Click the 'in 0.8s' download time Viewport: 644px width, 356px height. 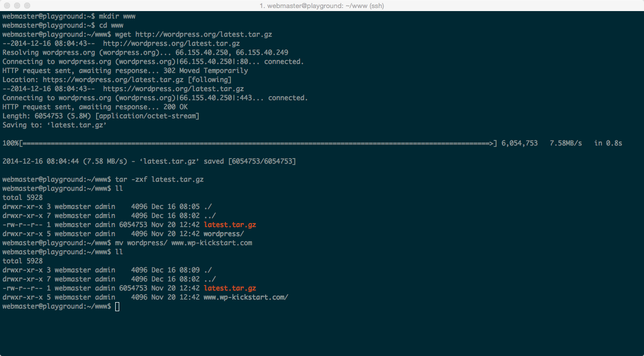point(608,143)
